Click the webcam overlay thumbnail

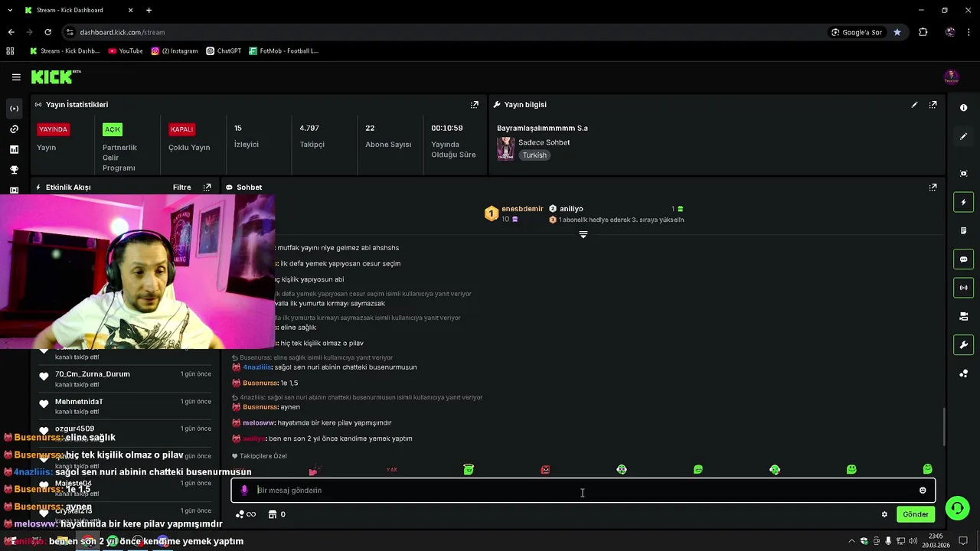click(138, 272)
